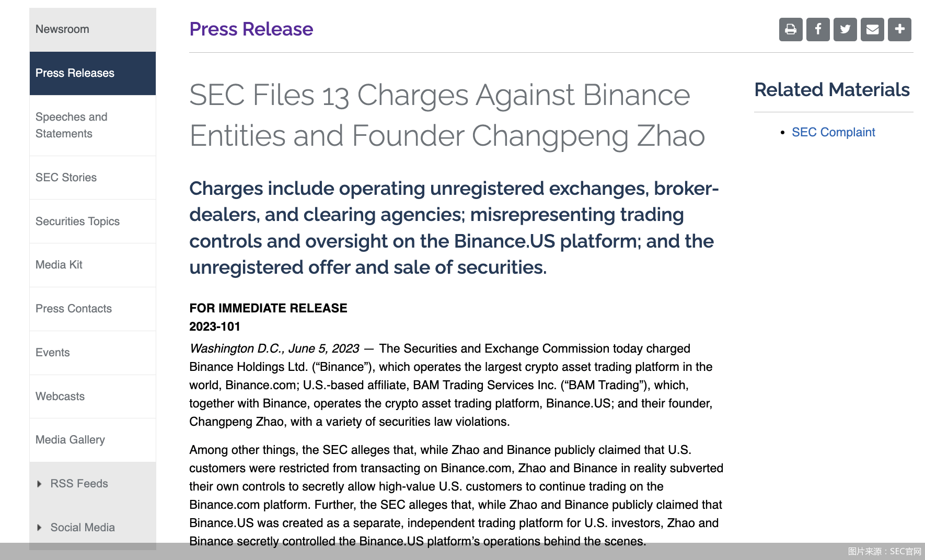Viewport: 925px width, 560px height.
Task: Click the print page icon
Action: (791, 29)
